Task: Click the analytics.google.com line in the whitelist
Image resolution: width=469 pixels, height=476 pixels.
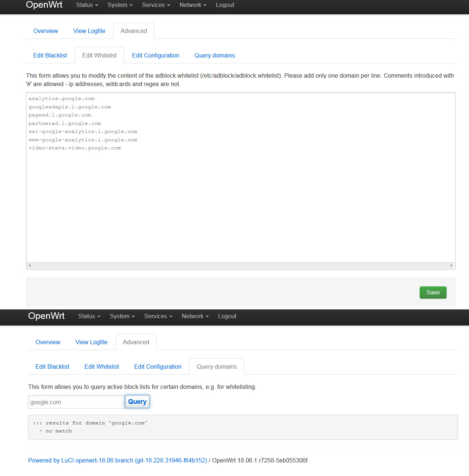Action: click(x=61, y=98)
